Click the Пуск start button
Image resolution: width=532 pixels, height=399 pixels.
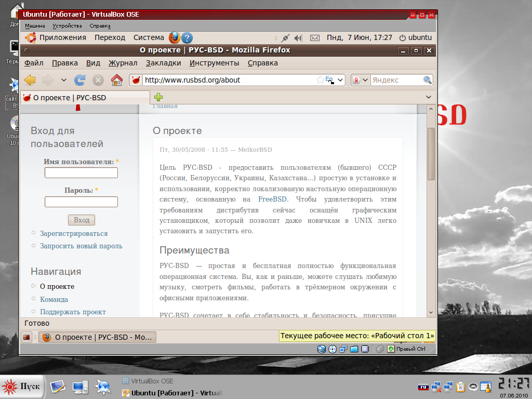[22, 387]
